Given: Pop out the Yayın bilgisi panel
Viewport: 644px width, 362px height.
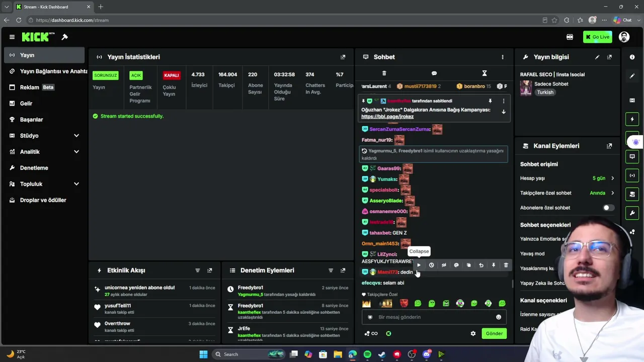Looking at the screenshot, I should pyautogui.click(x=609, y=57).
